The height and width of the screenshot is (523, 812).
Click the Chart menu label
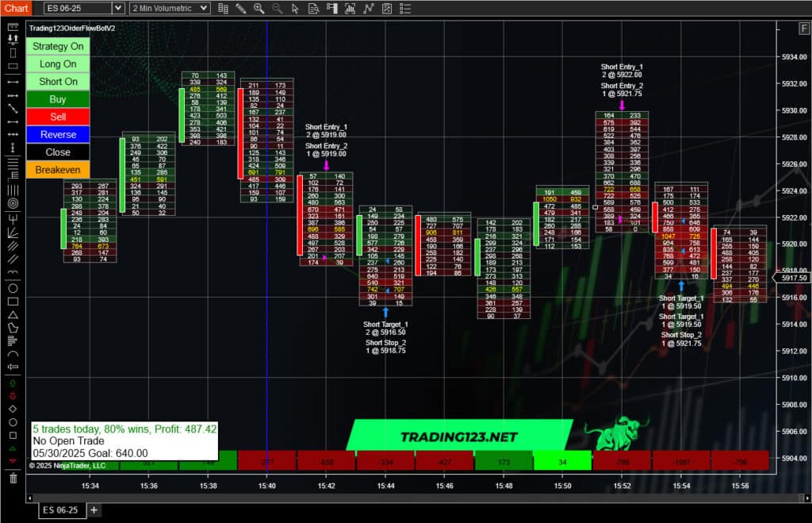coord(16,8)
